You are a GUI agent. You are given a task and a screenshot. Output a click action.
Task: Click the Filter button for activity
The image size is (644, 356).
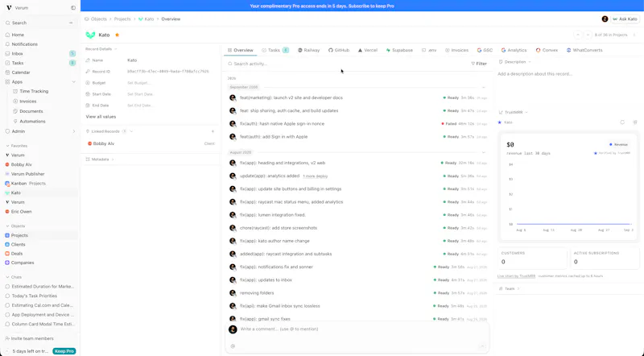point(478,64)
